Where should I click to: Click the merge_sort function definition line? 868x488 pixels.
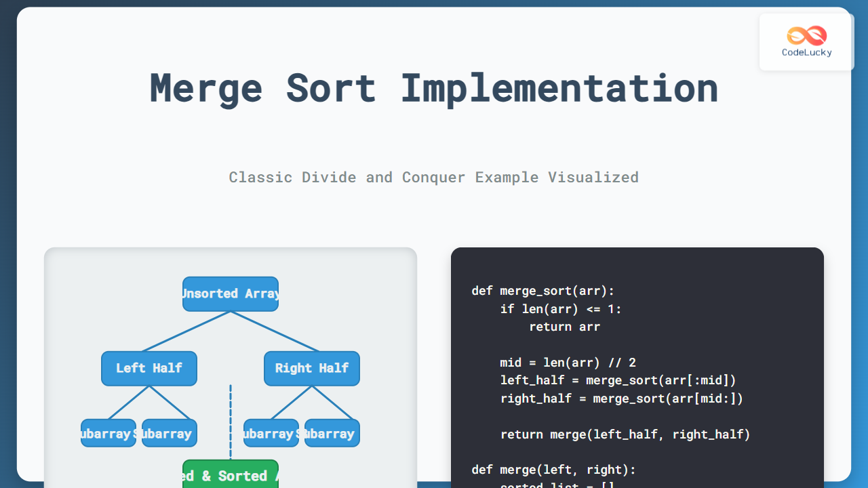pyautogui.click(x=542, y=291)
